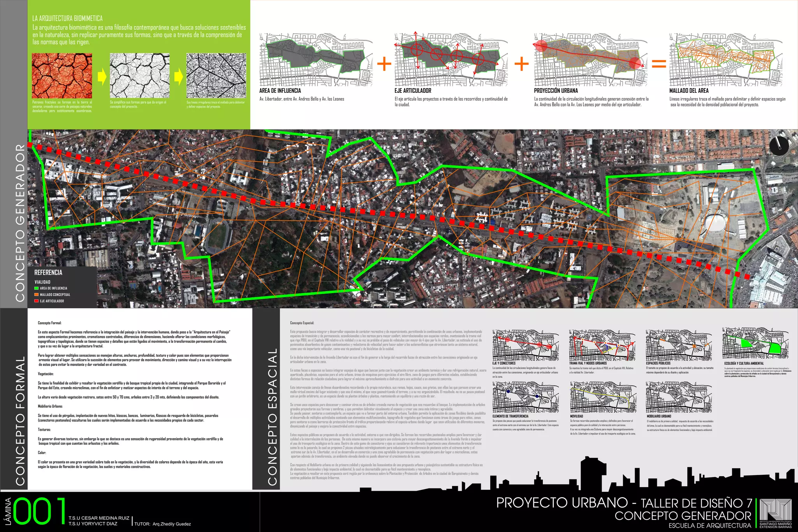Screen dimensions: 798x532
Task: Click the first yellow arrow between texture photos
Action: click(101, 76)
